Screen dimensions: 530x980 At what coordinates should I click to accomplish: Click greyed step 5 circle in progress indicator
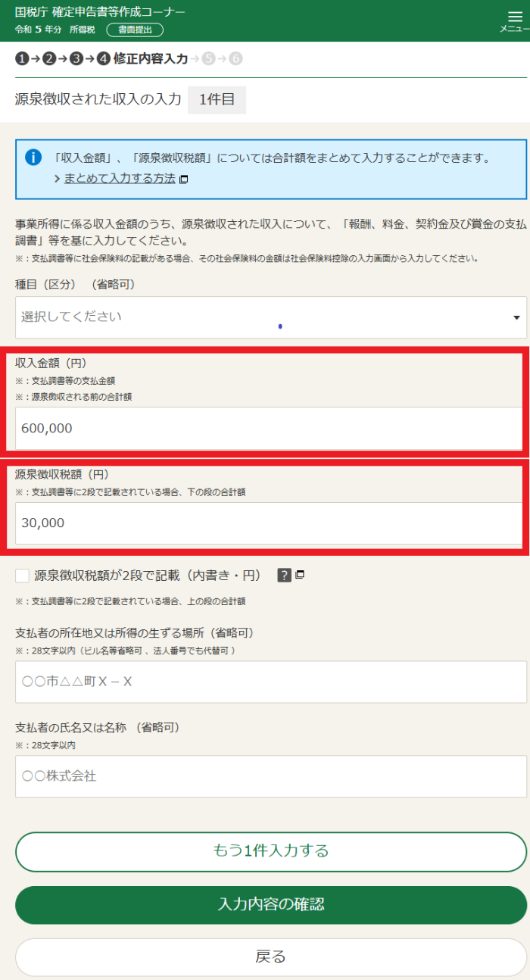(x=208, y=59)
